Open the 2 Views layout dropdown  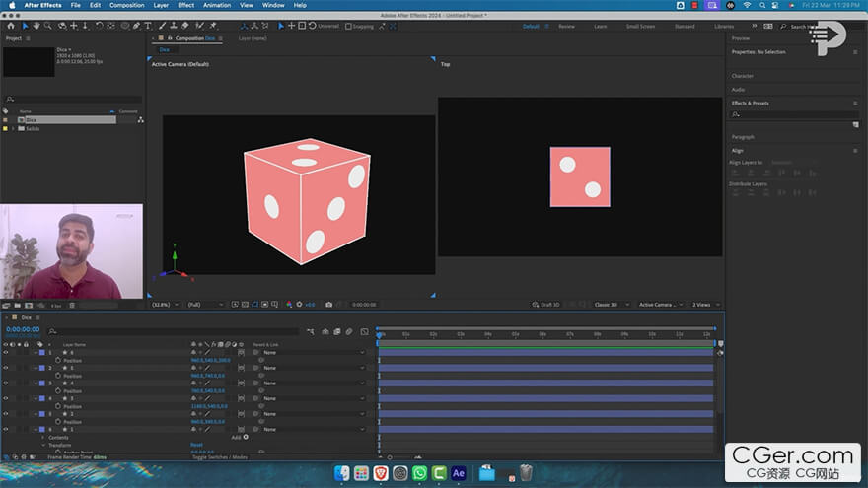coord(702,305)
